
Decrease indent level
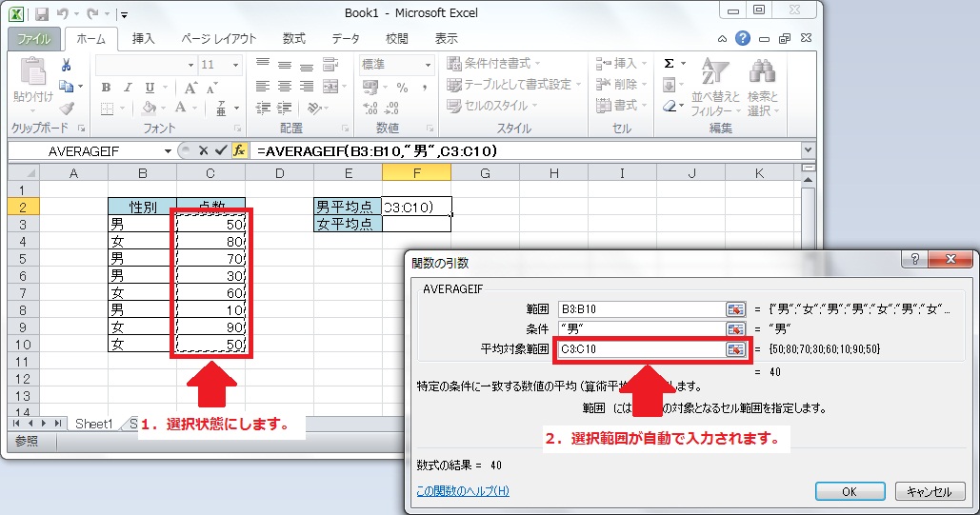point(263,109)
